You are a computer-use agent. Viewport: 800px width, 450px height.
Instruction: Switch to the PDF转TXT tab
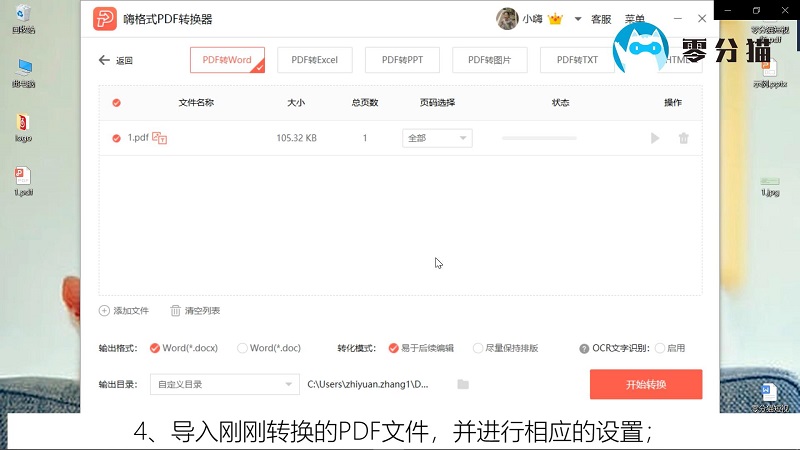pyautogui.click(x=577, y=60)
